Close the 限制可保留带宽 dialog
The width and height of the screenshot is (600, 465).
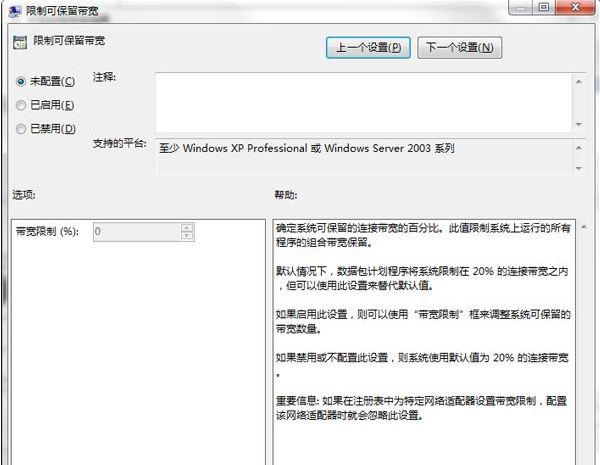[575, 7]
